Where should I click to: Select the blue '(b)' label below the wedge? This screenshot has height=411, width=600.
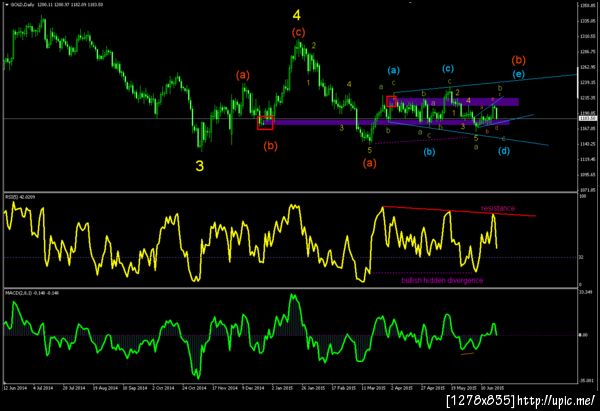pyautogui.click(x=429, y=152)
